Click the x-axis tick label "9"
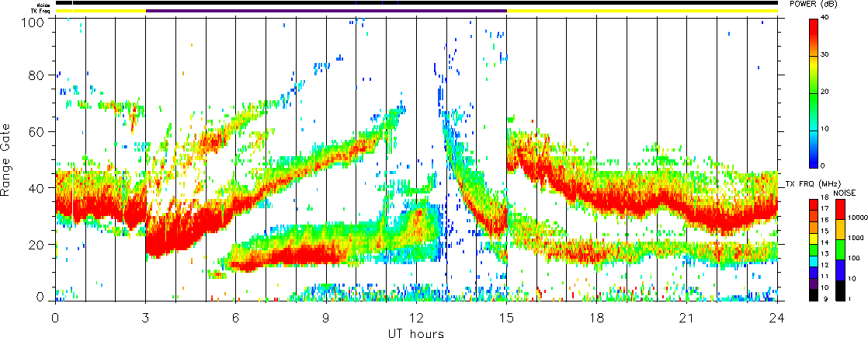868x338 pixels. (x=326, y=318)
